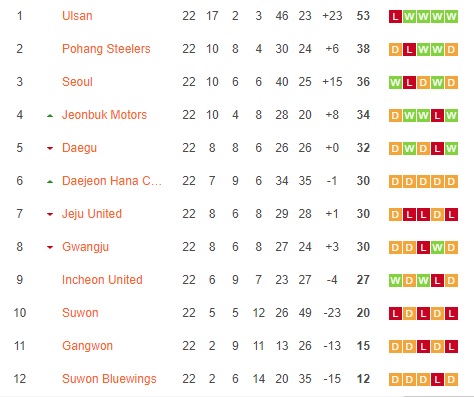Open the Ulsan team link
This screenshot has width=474, height=397.
pyautogui.click(x=77, y=16)
